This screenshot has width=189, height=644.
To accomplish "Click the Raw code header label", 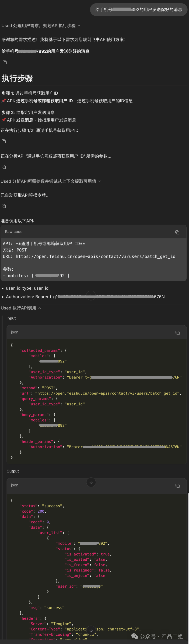I will [x=14, y=232].
